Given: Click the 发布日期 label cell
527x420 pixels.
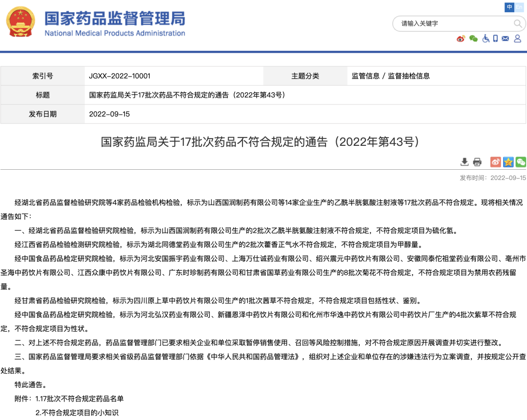Looking at the screenshot, I should tap(42, 114).
